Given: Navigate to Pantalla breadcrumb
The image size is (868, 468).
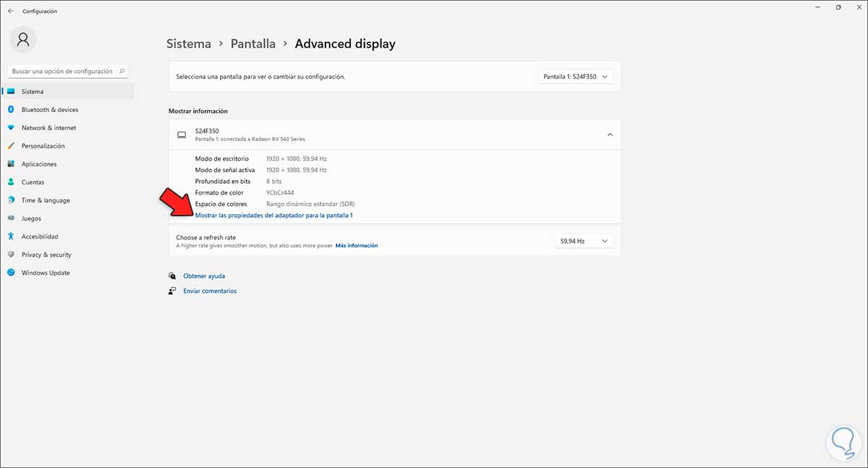Looking at the screenshot, I should point(252,43).
